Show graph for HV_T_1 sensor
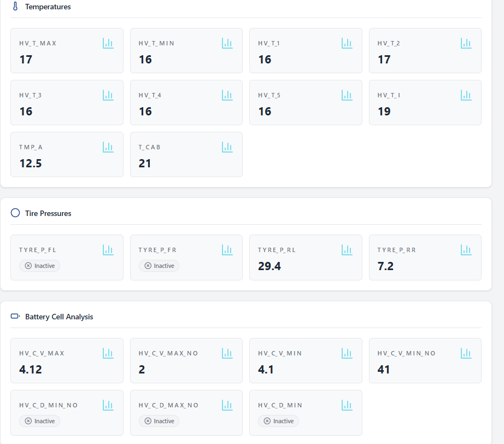The width and height of the screenshot is (504, 444). tap(347, 43)
